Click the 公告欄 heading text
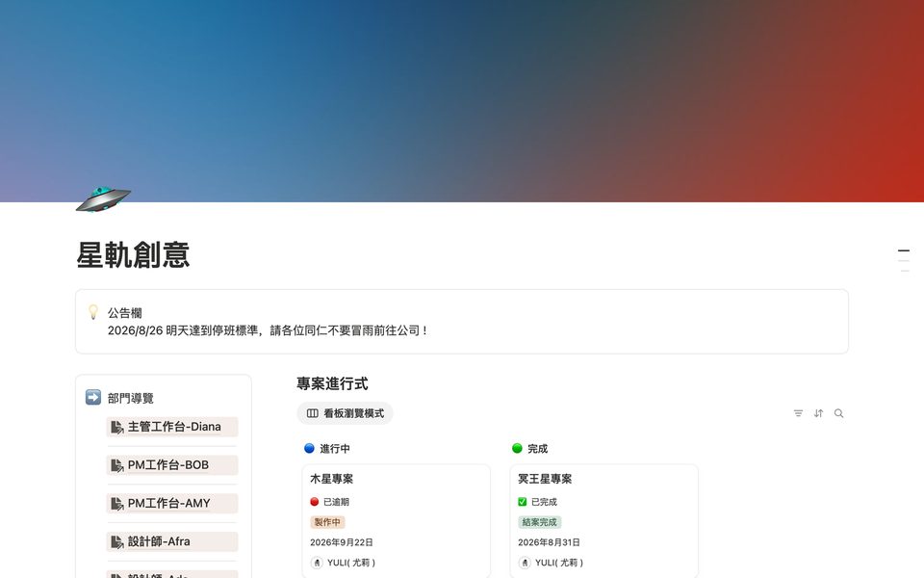The image size is (924, 578). pyautogui.click(x=124, y=312)
